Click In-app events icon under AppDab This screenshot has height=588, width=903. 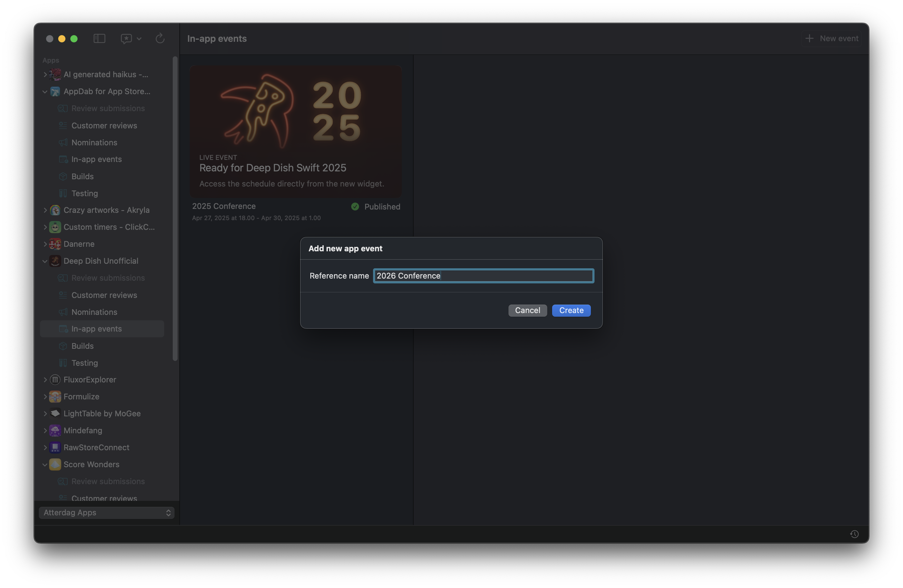tap(63, 159)
